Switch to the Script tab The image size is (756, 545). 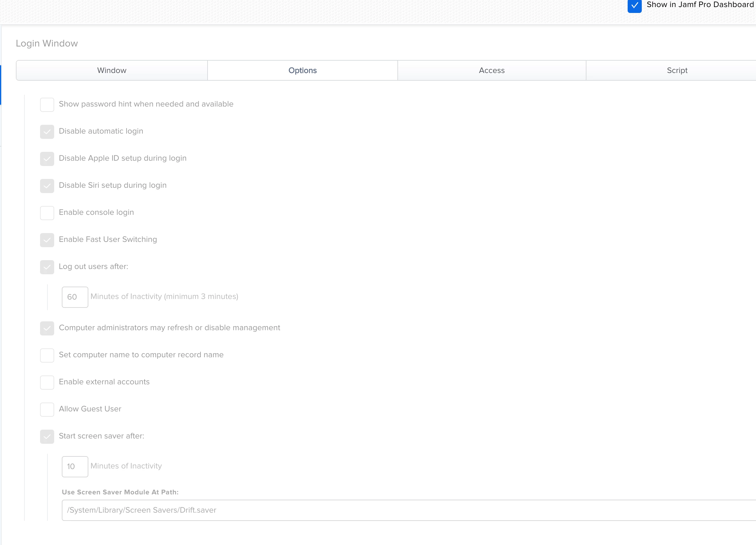point(677,70)
